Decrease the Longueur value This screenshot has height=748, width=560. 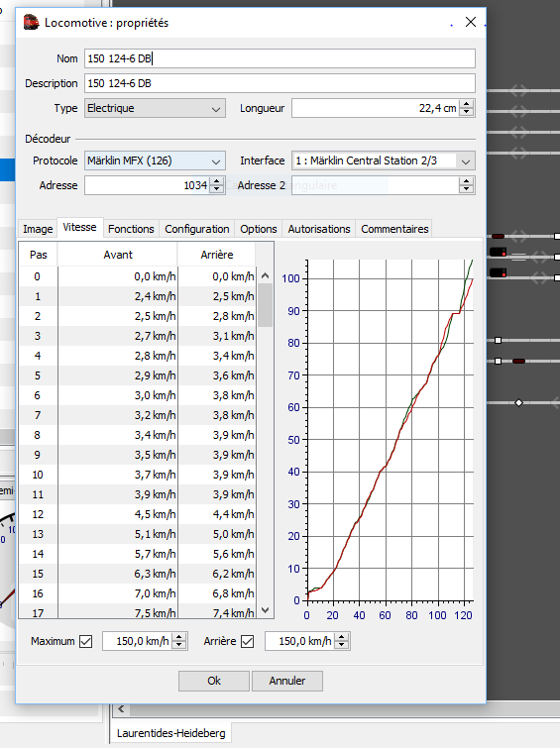[x=467, y=113]
